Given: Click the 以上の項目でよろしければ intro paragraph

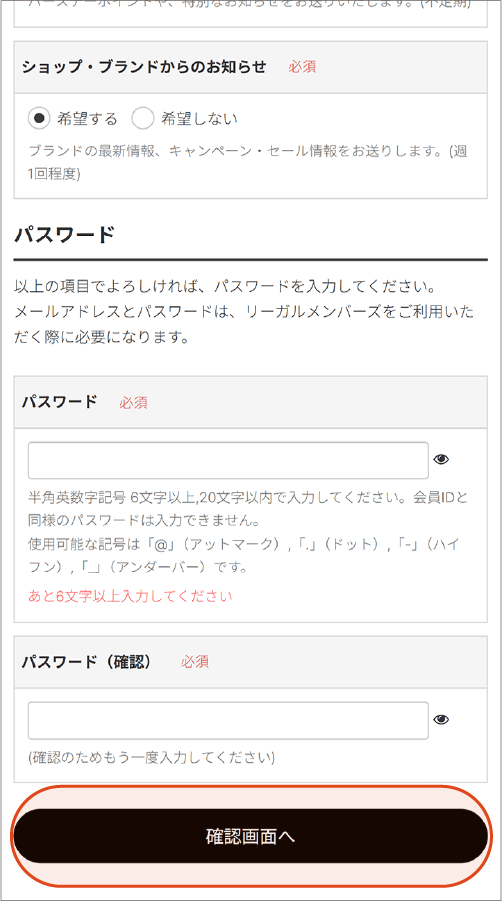Looking at the screenshot, I should point(244,311).
